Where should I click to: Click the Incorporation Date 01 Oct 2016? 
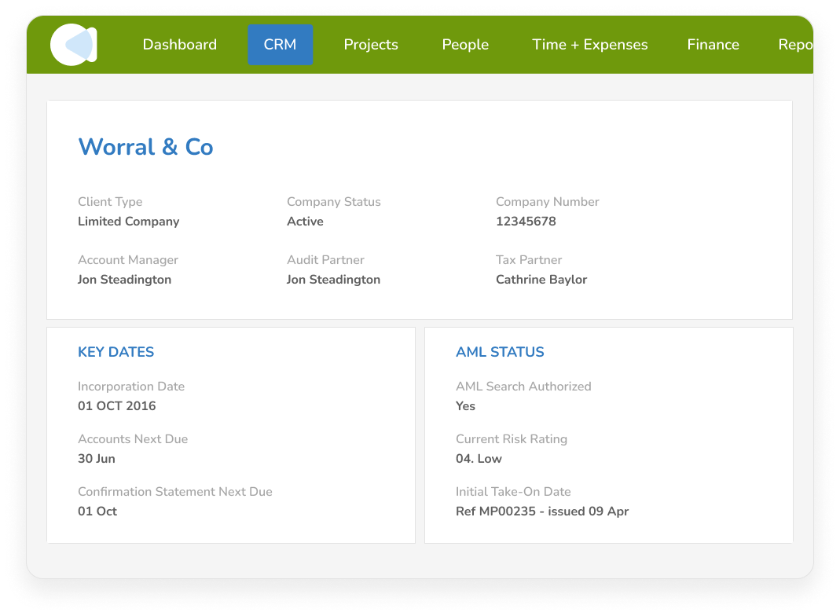(116, 406)
